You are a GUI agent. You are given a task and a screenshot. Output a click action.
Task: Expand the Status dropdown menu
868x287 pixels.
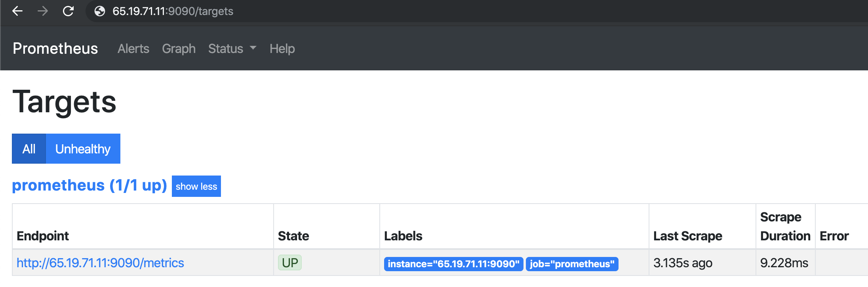point(232,49)
